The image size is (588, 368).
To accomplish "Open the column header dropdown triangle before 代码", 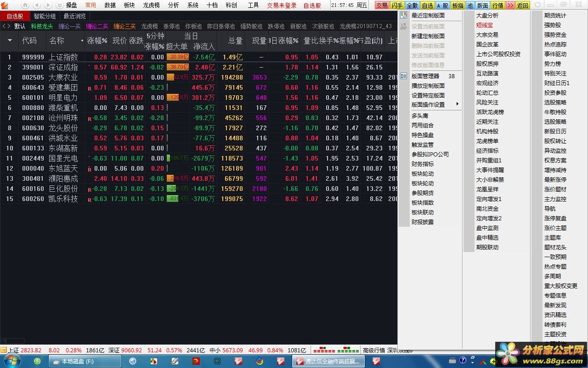I will click(x=10, y=40).
